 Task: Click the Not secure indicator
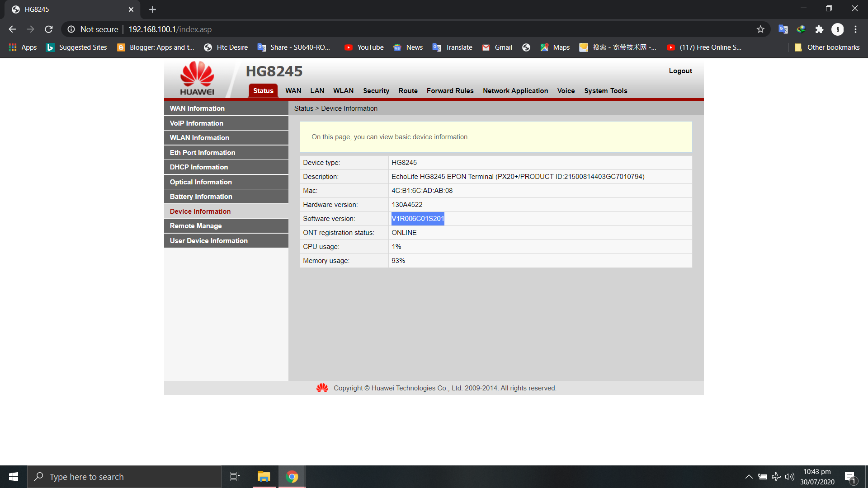pos(99,29)
